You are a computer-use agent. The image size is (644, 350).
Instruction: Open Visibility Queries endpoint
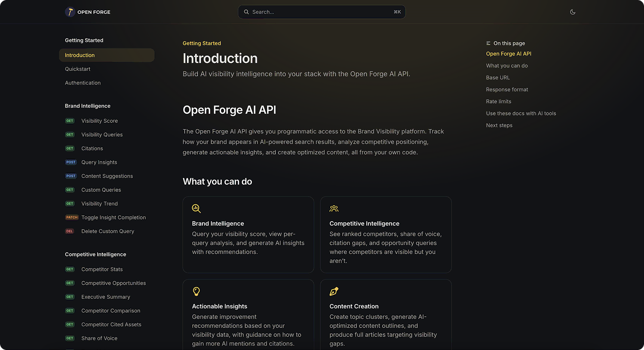pyautogui.click(x=102, y=135)
